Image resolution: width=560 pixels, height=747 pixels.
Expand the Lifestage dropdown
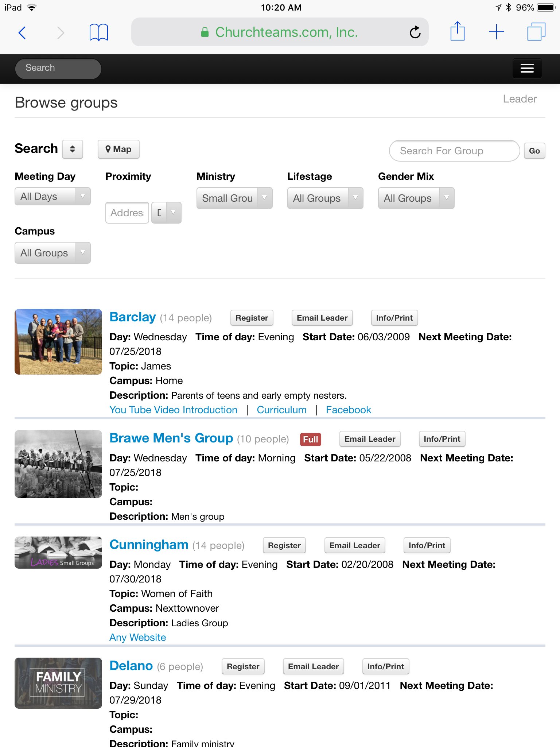(x=325, y=198)
